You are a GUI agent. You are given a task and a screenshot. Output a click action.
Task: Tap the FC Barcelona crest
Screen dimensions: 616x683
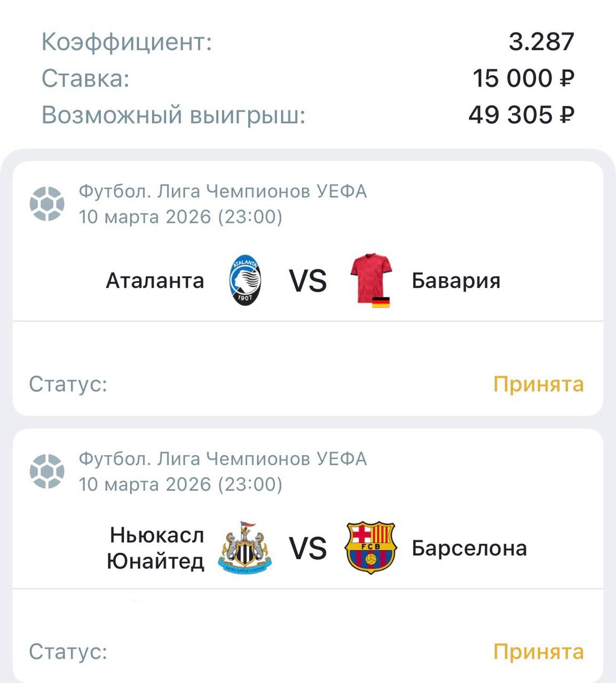click(x=370, y=548)
